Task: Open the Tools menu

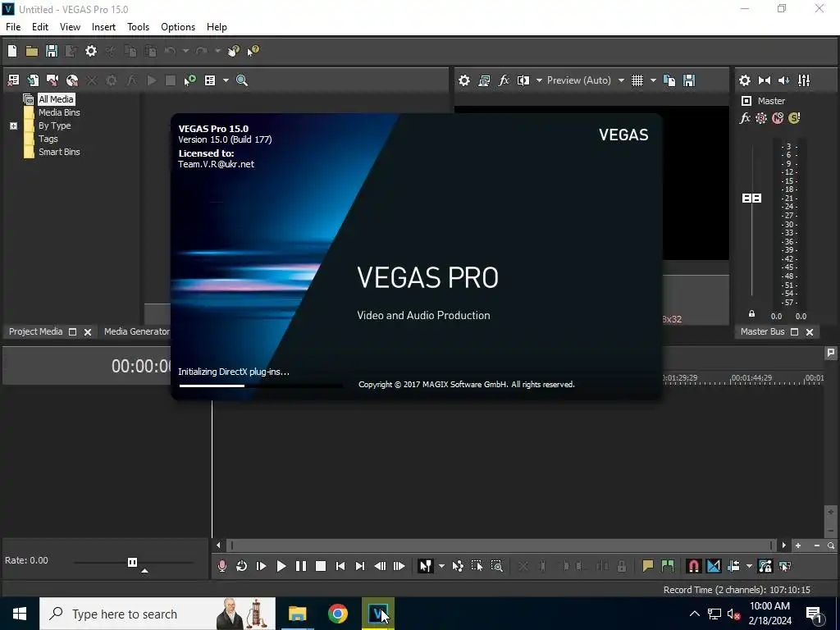Action: (138, 27)
